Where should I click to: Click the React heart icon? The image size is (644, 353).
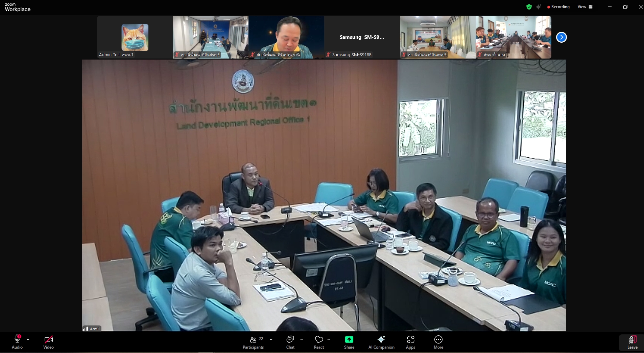click(x=319, y=342)
